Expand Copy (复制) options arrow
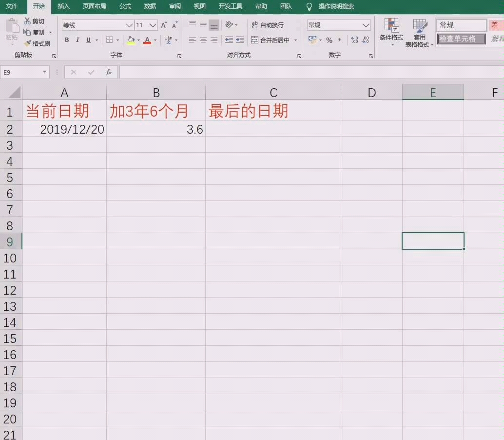This screenshot has height=440, width=504. (51, 33)
